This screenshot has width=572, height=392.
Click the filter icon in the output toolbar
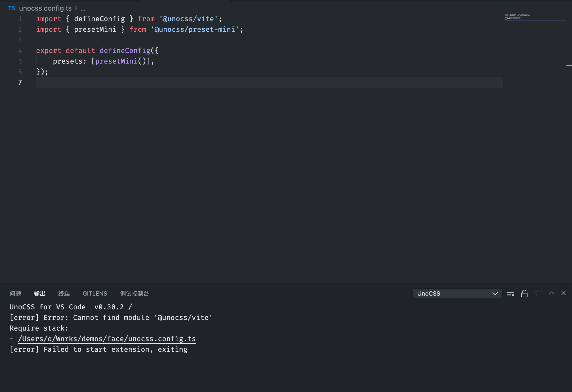tap(510, 293)
